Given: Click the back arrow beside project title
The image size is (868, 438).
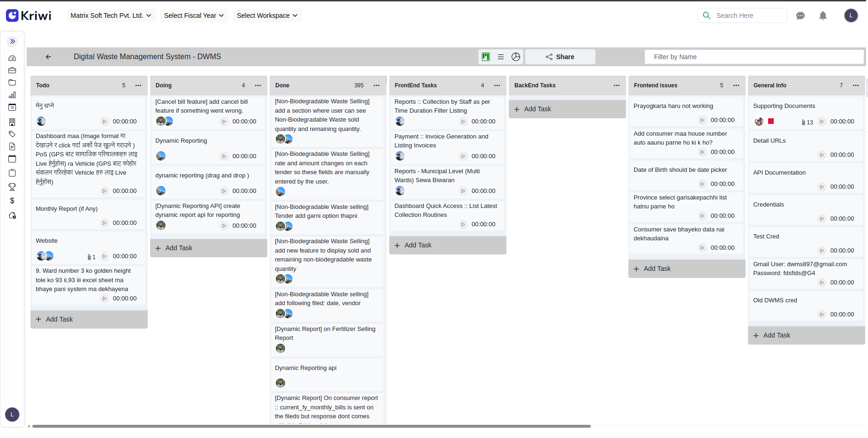Looking at the screenshot, I should coord(48,57).
